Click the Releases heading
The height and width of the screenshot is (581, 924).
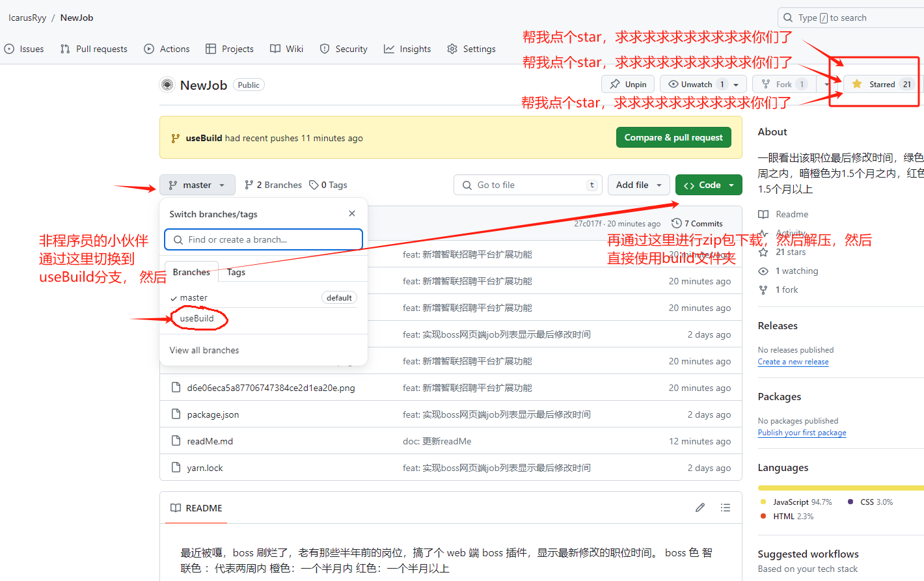point(778,325)
